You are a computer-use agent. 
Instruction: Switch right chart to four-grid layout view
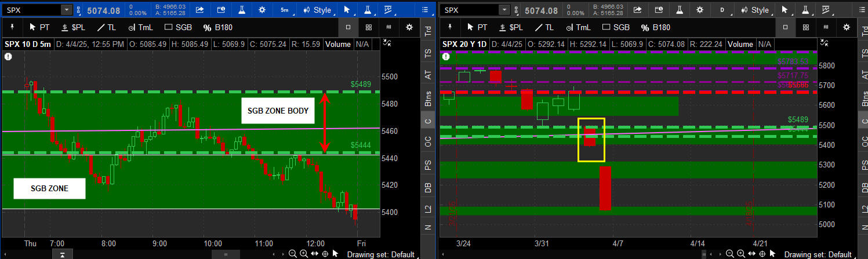(x=805, y=27)
